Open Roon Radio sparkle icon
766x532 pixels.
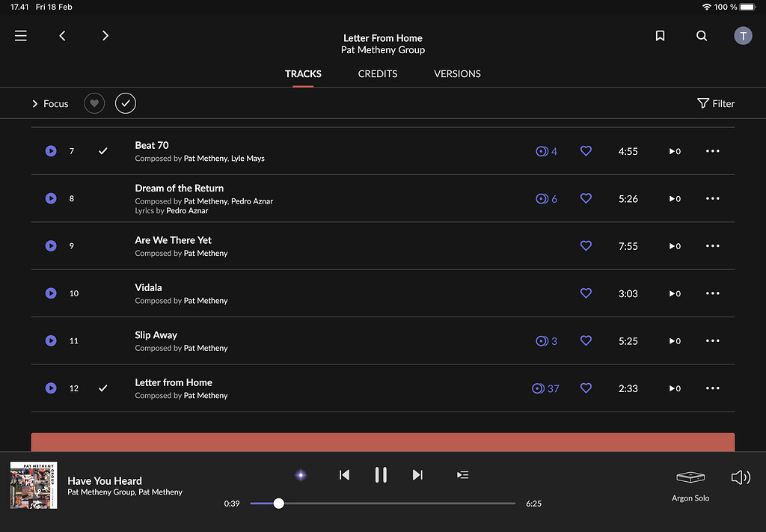click(301, 475)
